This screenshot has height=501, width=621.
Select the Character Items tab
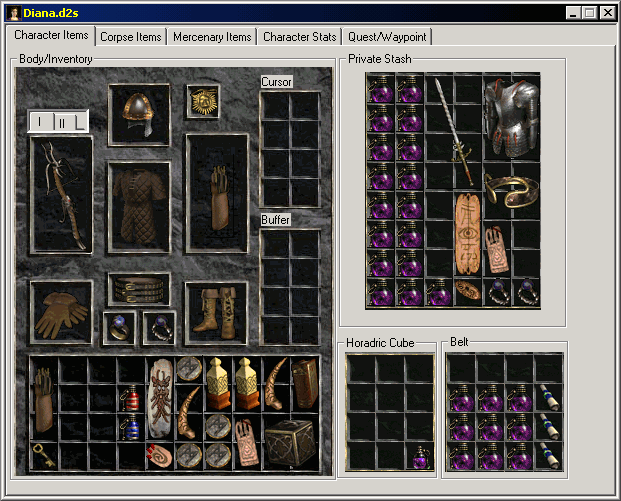pos(51,35)
